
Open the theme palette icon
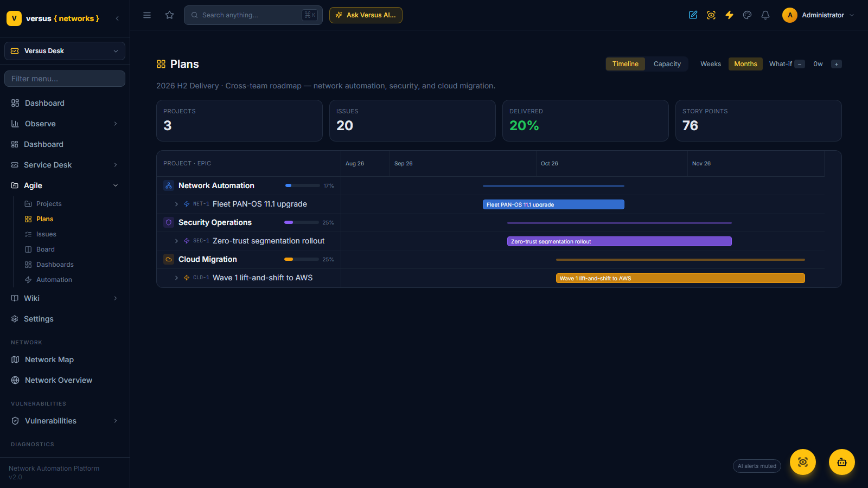(x=748, y=15)
